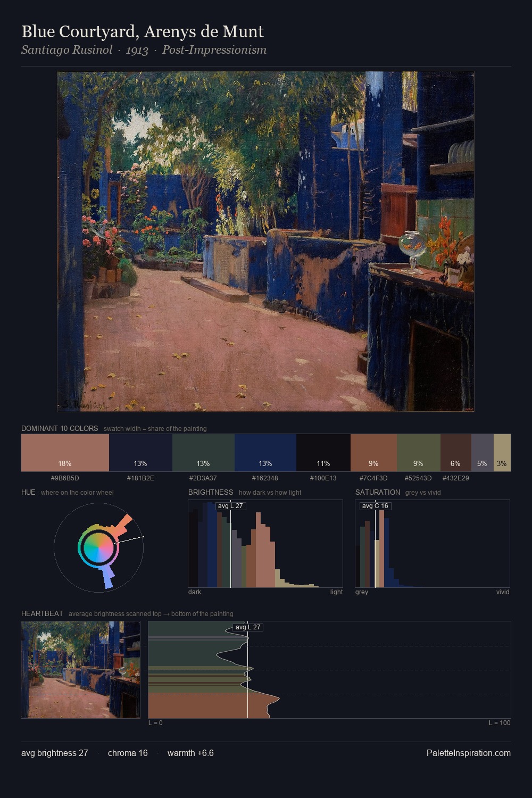Click the title 'Blue Courtyard, Arenys de Munt'
This screenshot has height=798, width=532.
point(143,31)
